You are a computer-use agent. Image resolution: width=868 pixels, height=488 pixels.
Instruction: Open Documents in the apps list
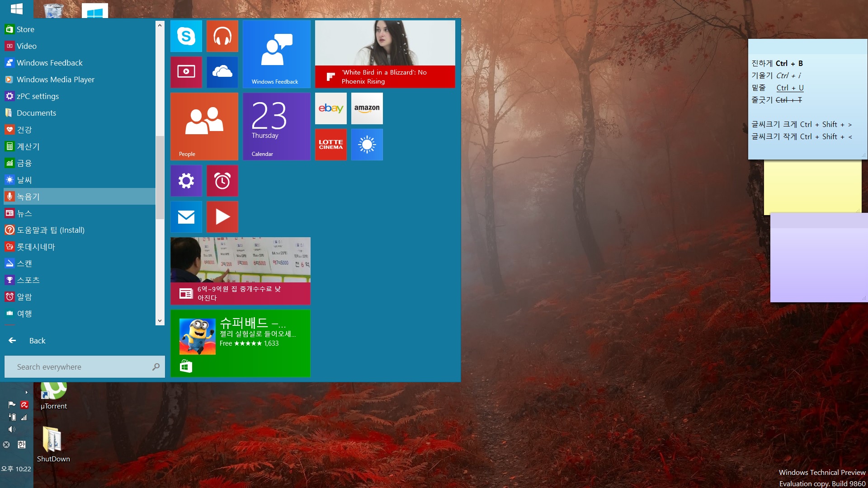tap(79, 113)
